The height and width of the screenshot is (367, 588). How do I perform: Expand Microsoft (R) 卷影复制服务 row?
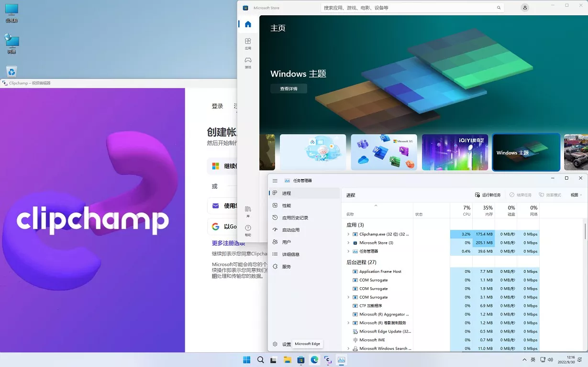point(348,323)
